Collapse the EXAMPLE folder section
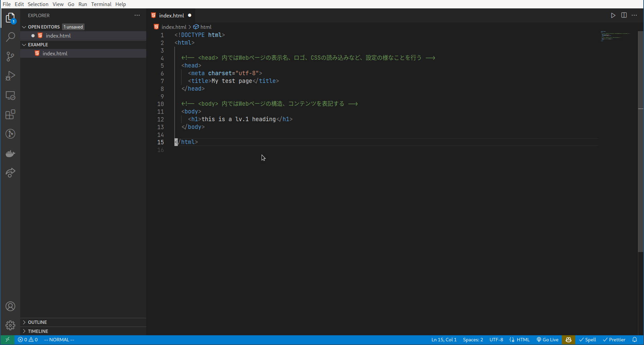 point(24,44)
